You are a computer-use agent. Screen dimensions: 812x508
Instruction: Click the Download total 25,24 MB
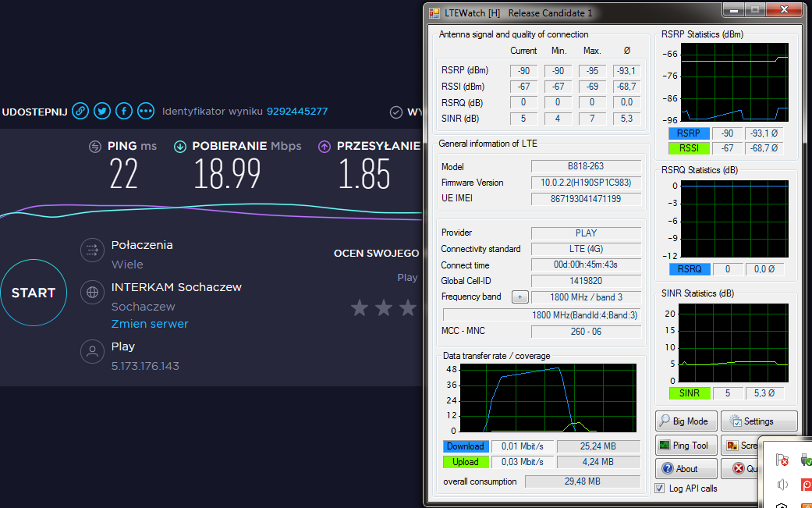point(598,446)
